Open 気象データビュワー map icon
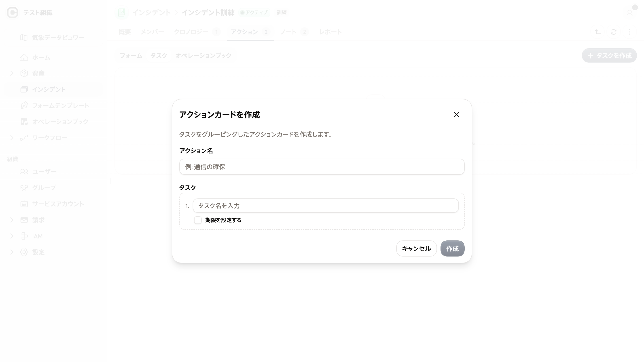644x362 pixels. pyautogui.click(x=24, y=38)
